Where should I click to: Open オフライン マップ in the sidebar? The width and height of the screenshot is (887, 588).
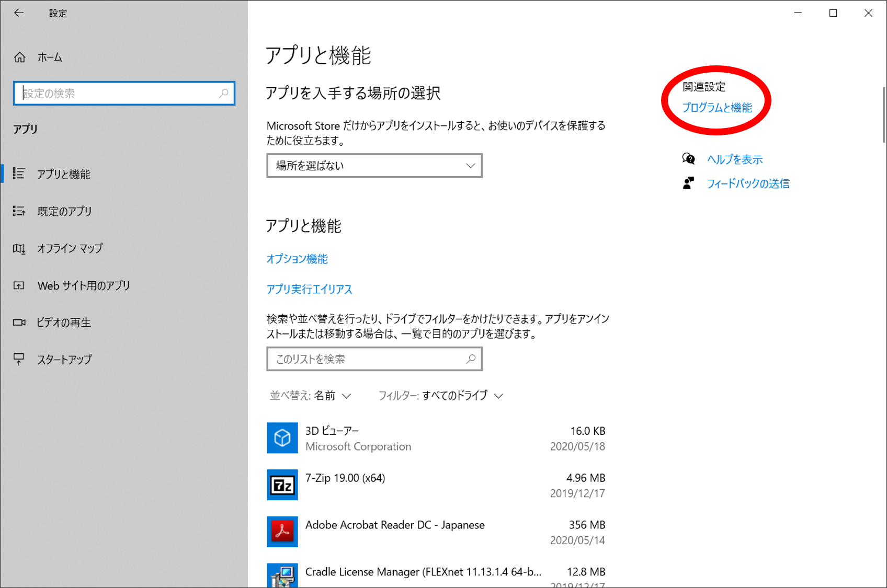(x=124, y=248)
